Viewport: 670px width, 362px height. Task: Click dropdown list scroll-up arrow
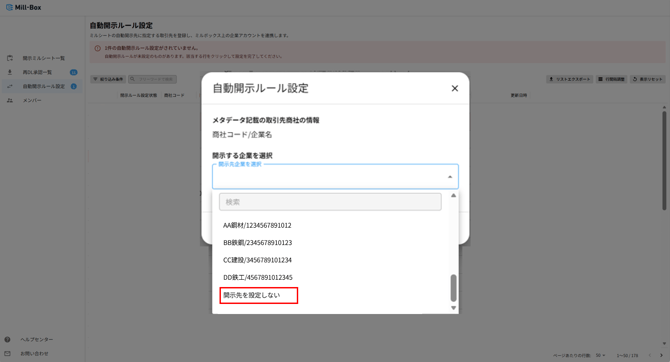[x=453, y=195]
